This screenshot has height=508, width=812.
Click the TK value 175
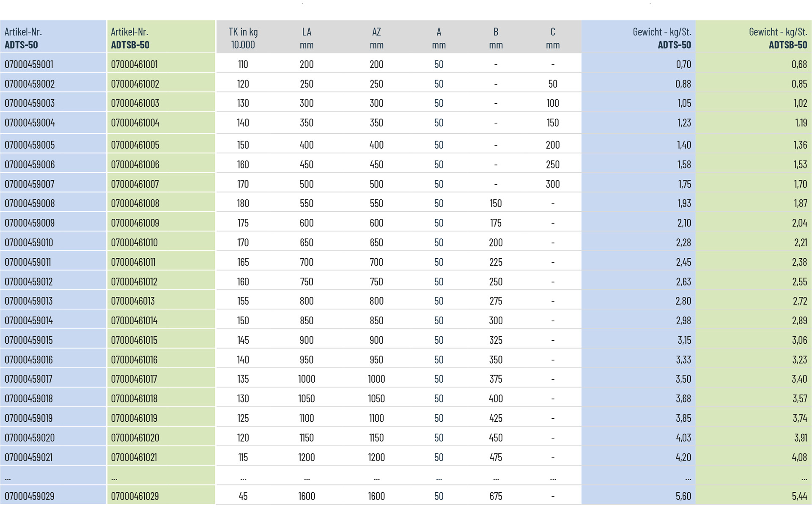click(243, 223)
